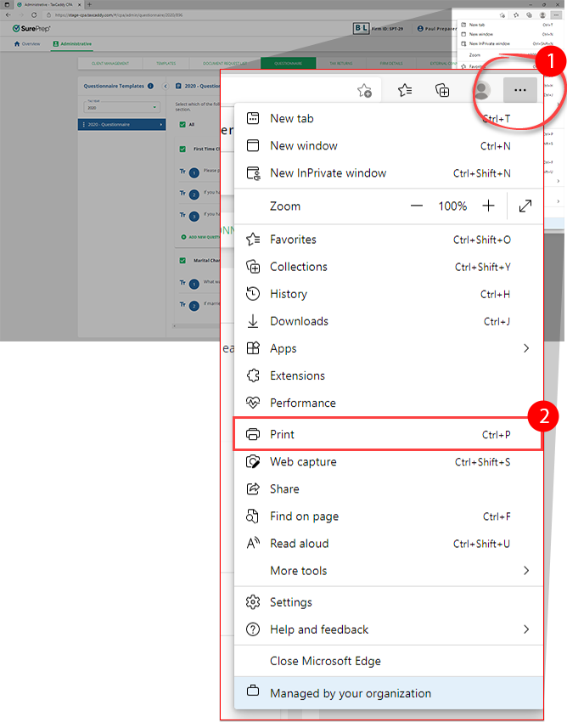Image resolution: width=567 pixels, height=728 pixels.
Task: Open Settings from the menu
Action: pos(389,602)
